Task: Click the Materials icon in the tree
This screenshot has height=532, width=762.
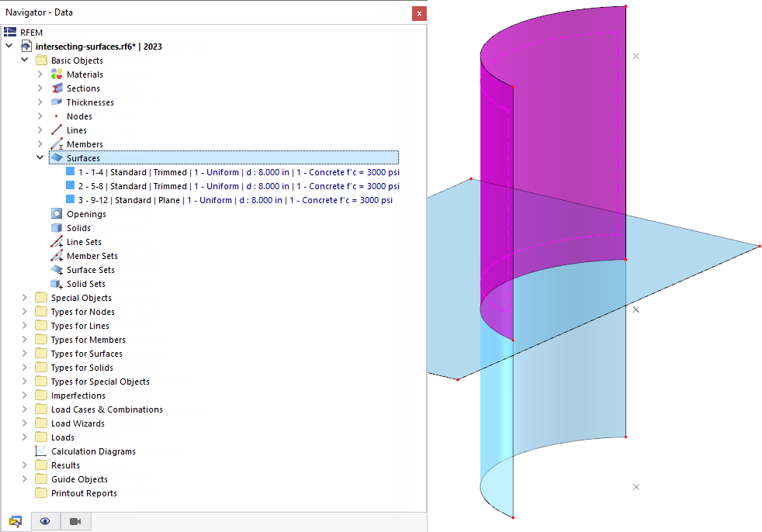Action: tap(57, 74)
